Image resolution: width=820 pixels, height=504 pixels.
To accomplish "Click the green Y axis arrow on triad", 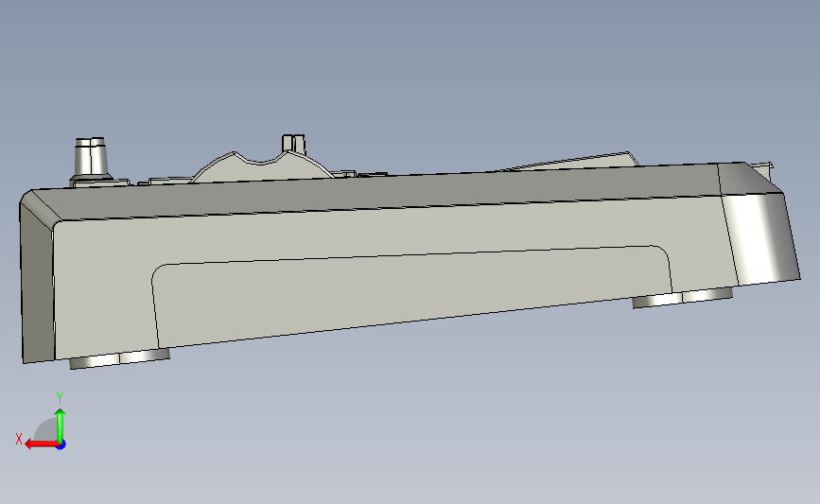I will click(61, 426).
